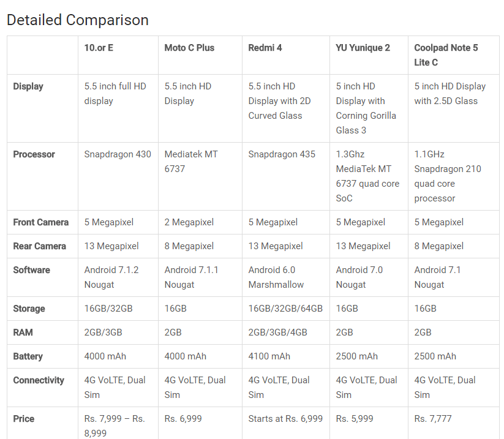This screenshot has height=439, width=504.
Task: Click the Detailed Comparison heading
Action: (77, 20)
